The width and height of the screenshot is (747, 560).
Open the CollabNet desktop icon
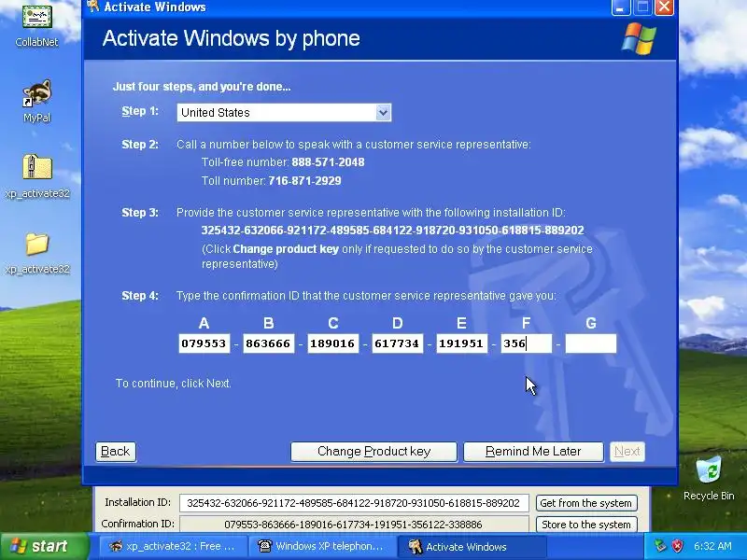[x=36, y=25]
